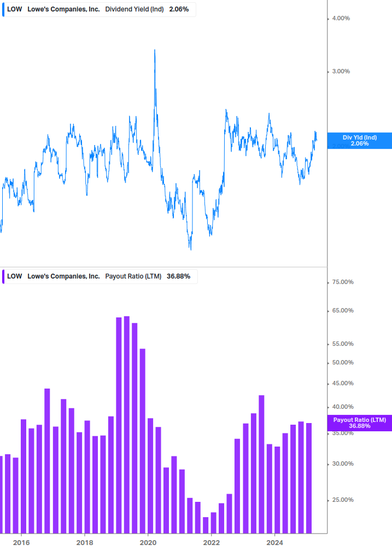Screen dimensions: 392x550
Task: Click the Dividend Yield (Ind) legend label
Action: tap(134, 9)
